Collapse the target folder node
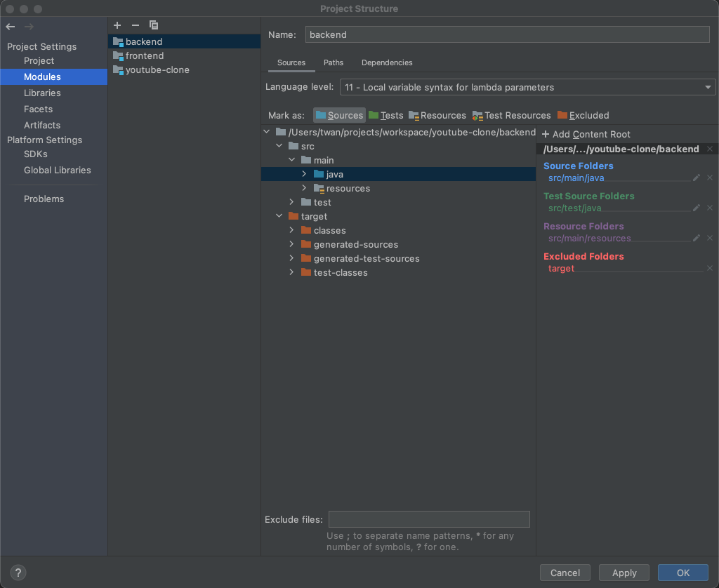 coord(279,216)
